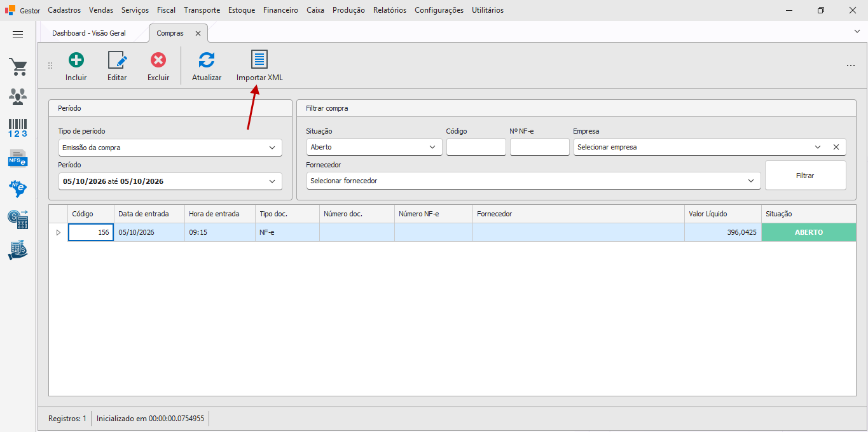Open the hand with calculator sidebar icon
This screenshot has height=432, width=868.
[18, 250]
